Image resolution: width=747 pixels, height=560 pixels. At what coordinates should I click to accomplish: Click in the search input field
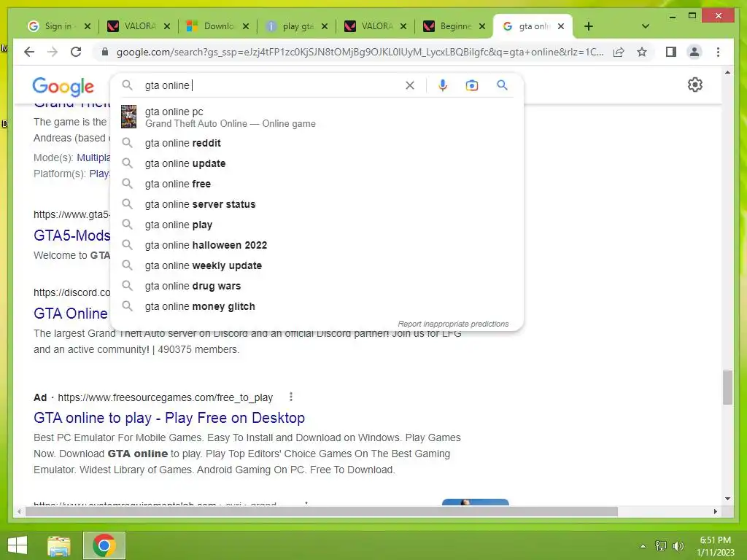(271, 85)
